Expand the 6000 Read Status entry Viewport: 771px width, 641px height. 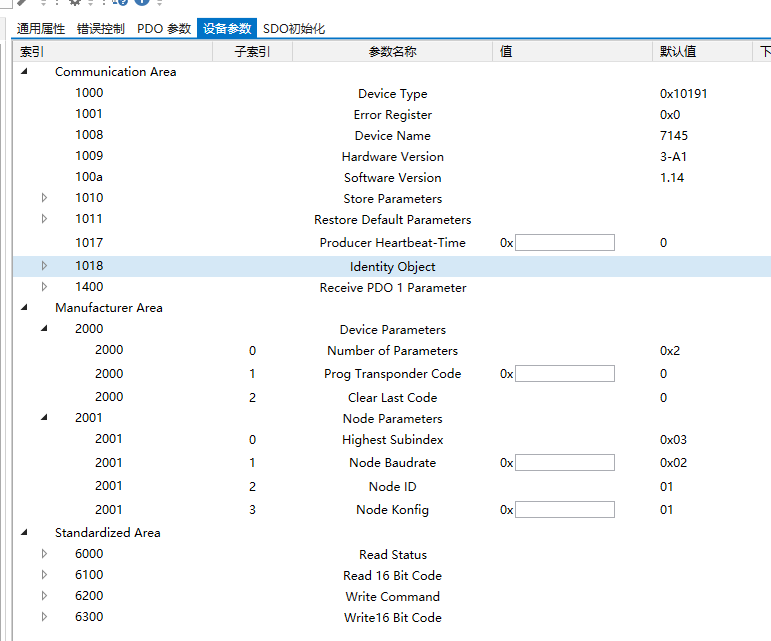(44, 554)
